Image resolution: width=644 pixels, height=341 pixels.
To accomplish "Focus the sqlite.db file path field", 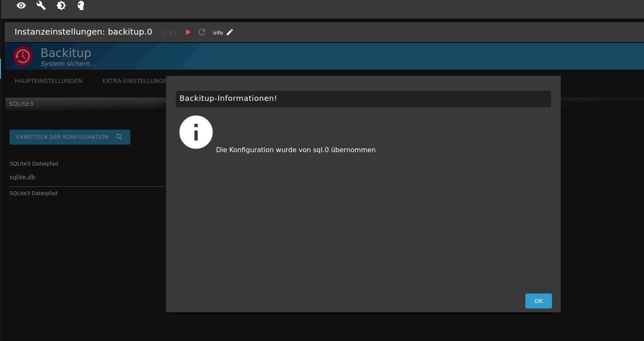I will pos(87,177).
